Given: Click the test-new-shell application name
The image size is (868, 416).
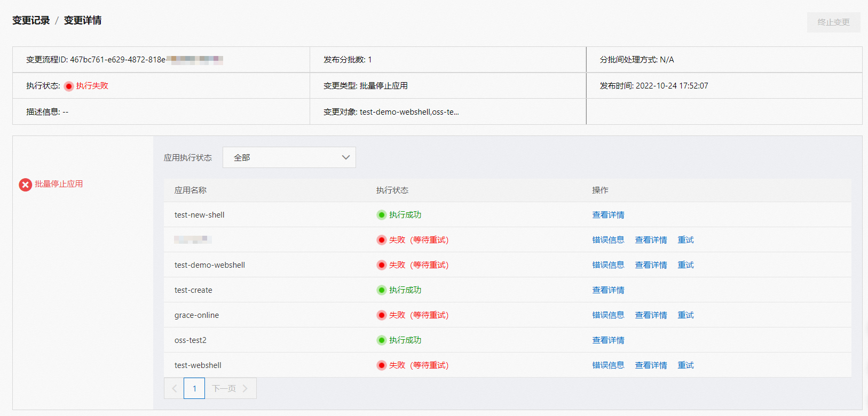Looking at the screenshot, I should (x=199, y=215).
